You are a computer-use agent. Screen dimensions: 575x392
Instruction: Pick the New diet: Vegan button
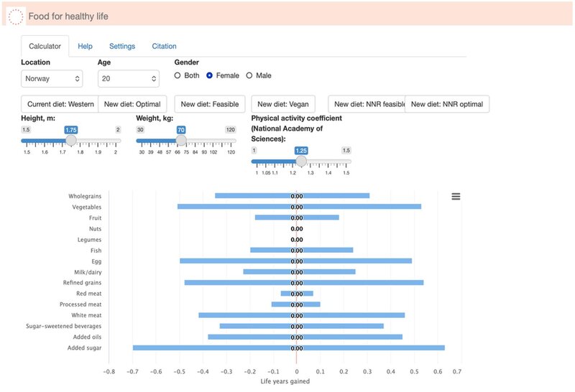(283, 104)
